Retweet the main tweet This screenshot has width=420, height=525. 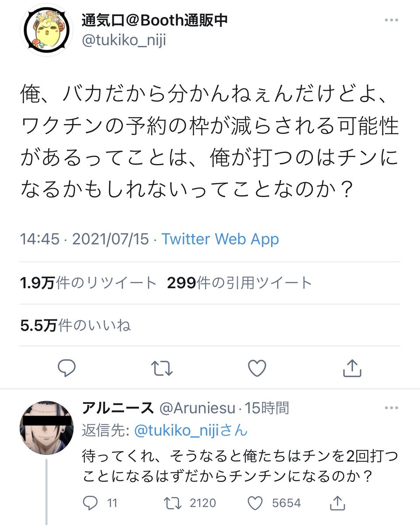[162, 368]
